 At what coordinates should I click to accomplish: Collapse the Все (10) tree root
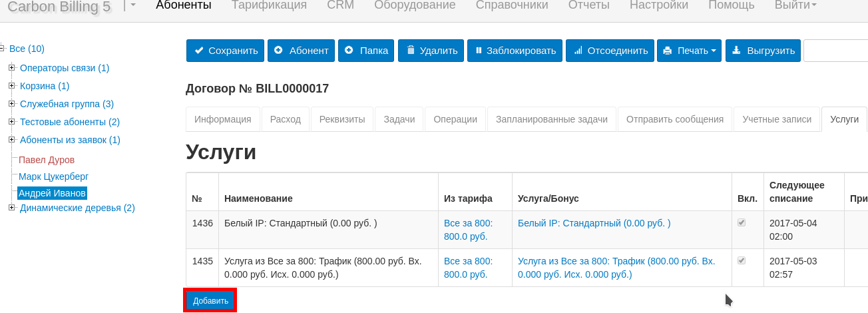(3, 48)
